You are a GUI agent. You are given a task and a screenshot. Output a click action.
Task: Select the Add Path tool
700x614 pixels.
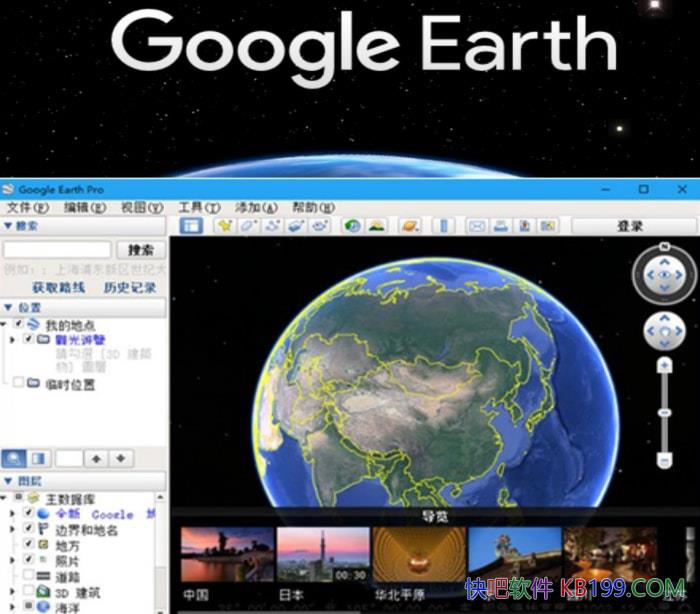pos(273,226)
